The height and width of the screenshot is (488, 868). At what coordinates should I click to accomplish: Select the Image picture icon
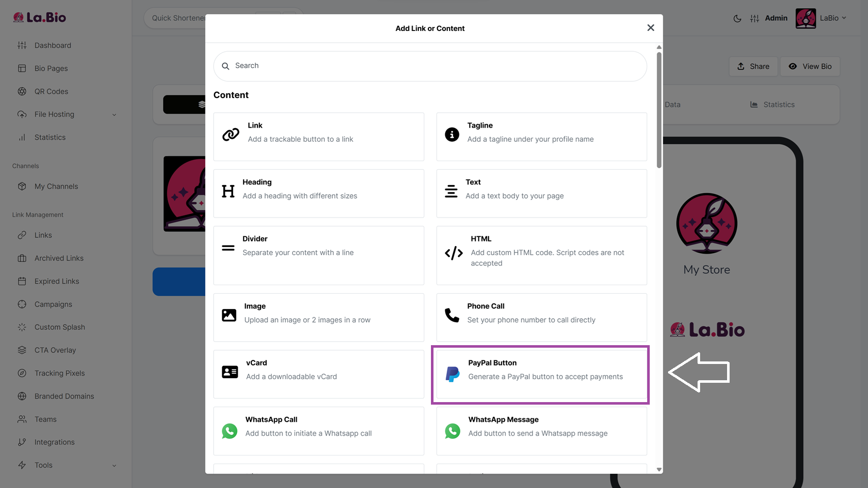pos(229,315)
